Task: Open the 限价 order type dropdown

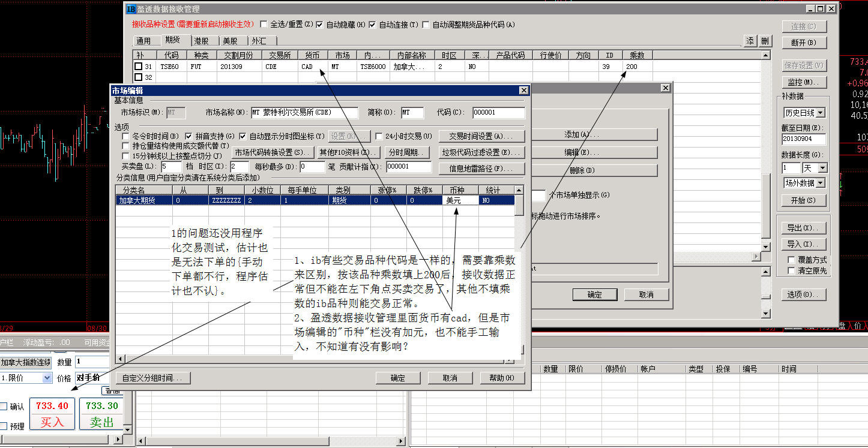Action: [47, 378]
